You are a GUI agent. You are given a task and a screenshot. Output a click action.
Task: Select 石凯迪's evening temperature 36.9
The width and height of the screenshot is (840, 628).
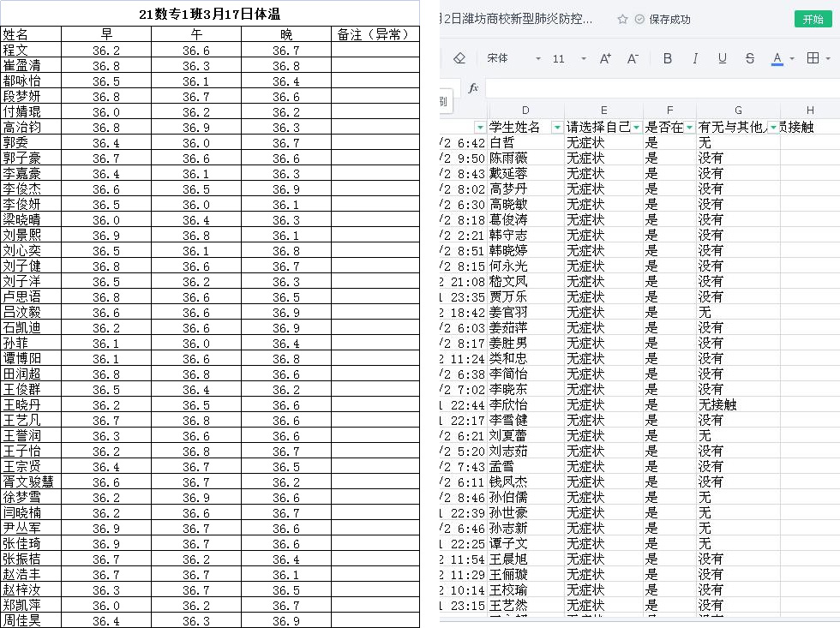pyautogui.click(x=286, y=328)
